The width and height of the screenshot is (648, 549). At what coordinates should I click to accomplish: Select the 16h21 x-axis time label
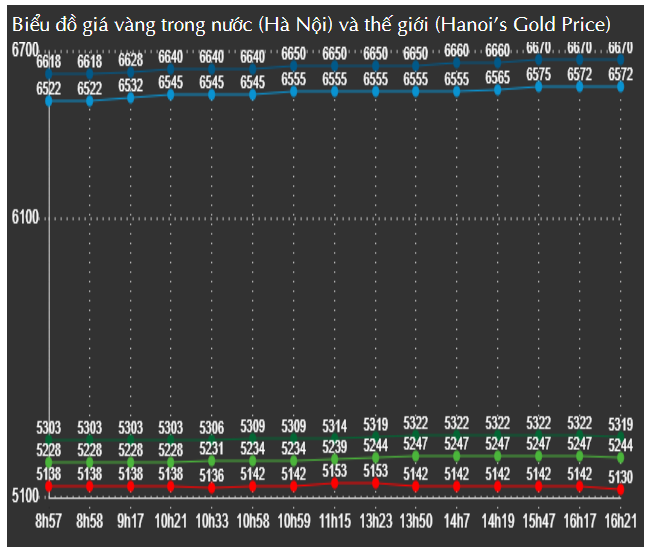point(621,521)
